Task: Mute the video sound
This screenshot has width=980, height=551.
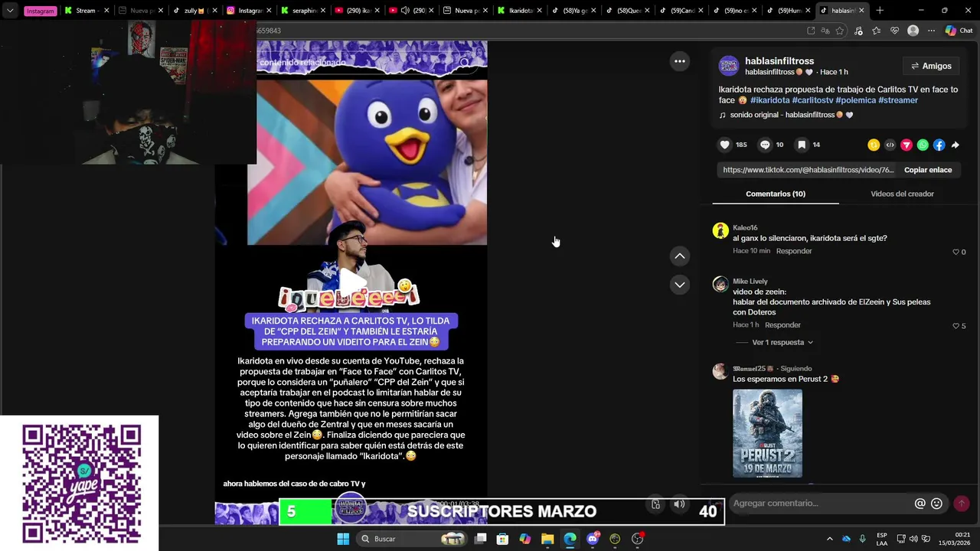Action: coord(679,504)
